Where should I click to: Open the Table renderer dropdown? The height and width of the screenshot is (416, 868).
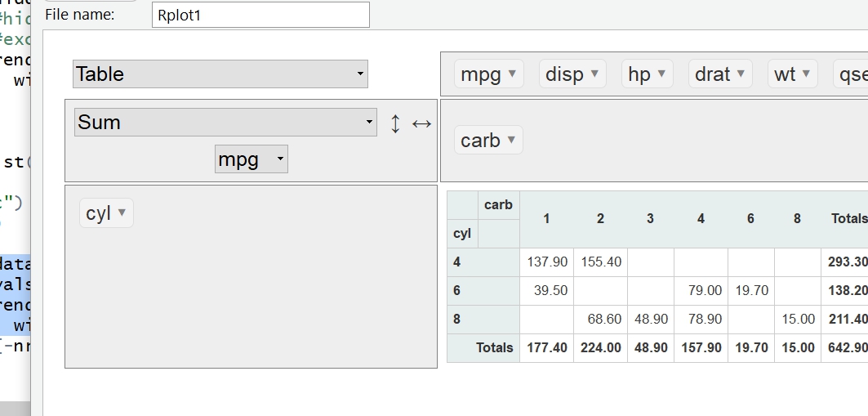click(220, 74)
